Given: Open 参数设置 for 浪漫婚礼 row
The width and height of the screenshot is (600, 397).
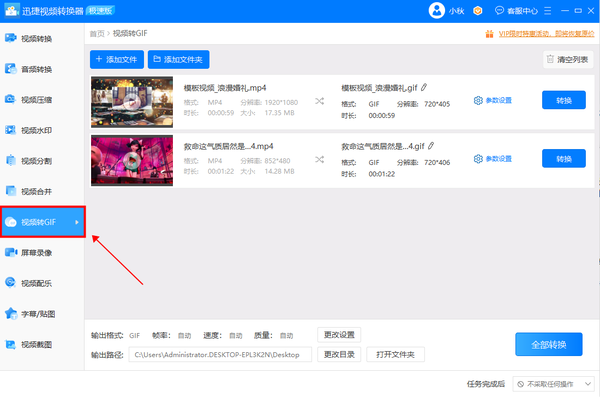Looking at the screenshot, I should tap(492, 100).
